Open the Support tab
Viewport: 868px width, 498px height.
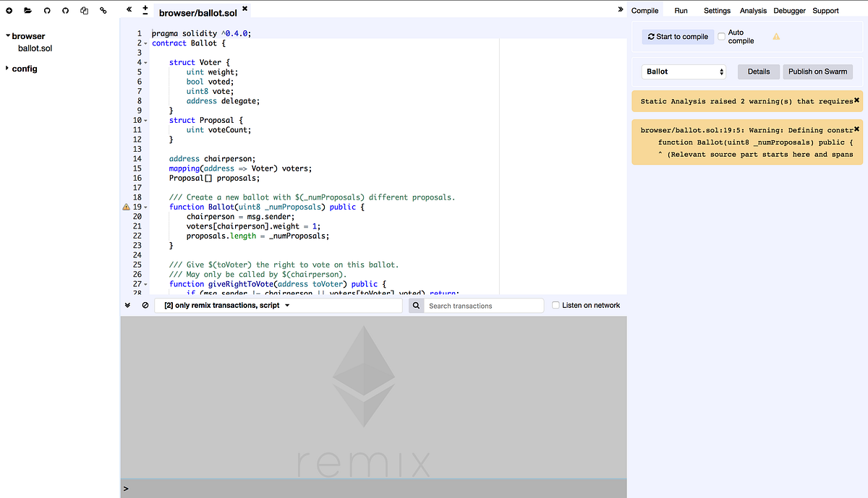(825, 11)
